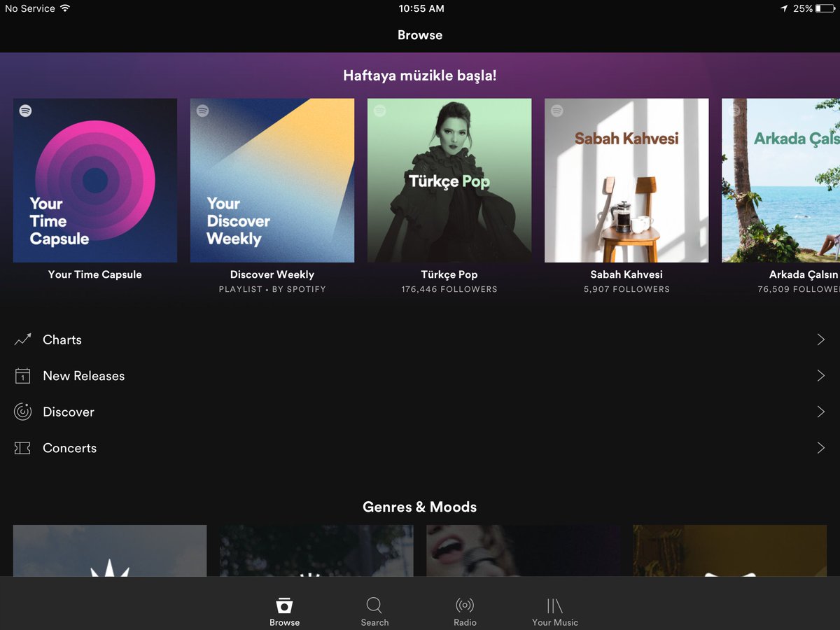This screenshot has width=840, height=630.
Task: Switch to the Search tab label
Action: 374,622
